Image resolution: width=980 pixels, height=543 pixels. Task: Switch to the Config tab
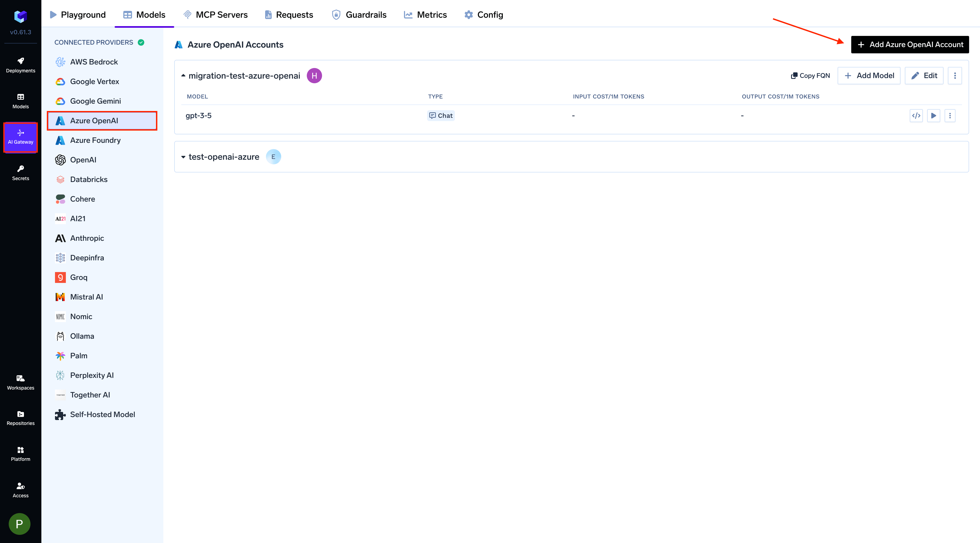click(483, 15)
